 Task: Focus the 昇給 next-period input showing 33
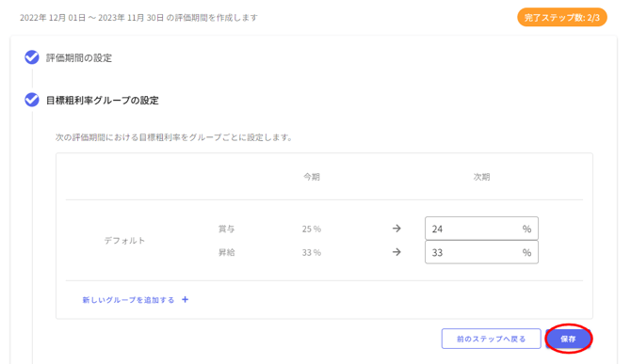(x=481, y=252)
